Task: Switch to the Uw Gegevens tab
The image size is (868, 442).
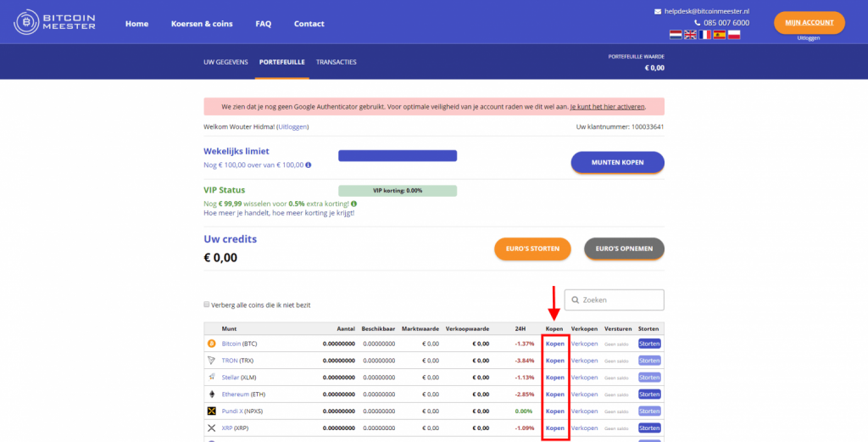Action: [x=225, y=62]
